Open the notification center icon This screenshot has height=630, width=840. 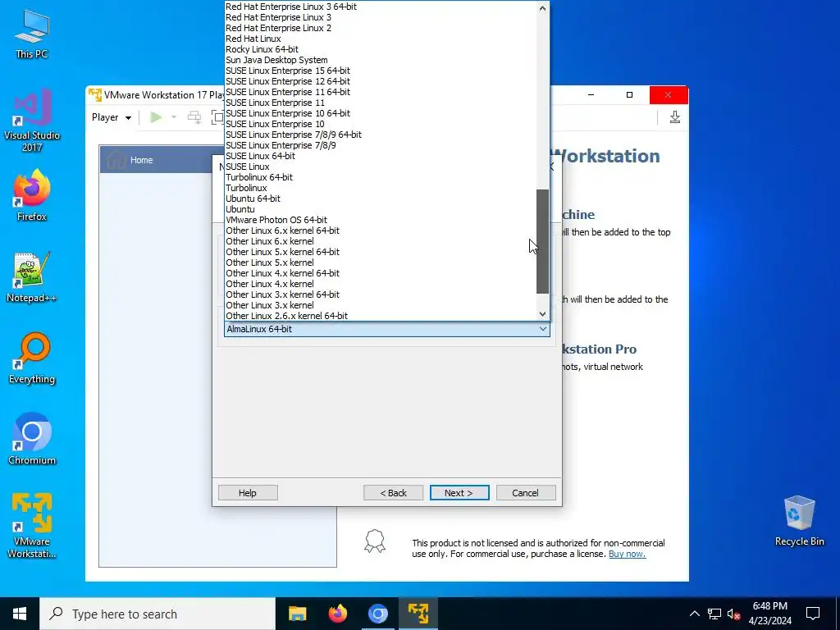[813, 614]
